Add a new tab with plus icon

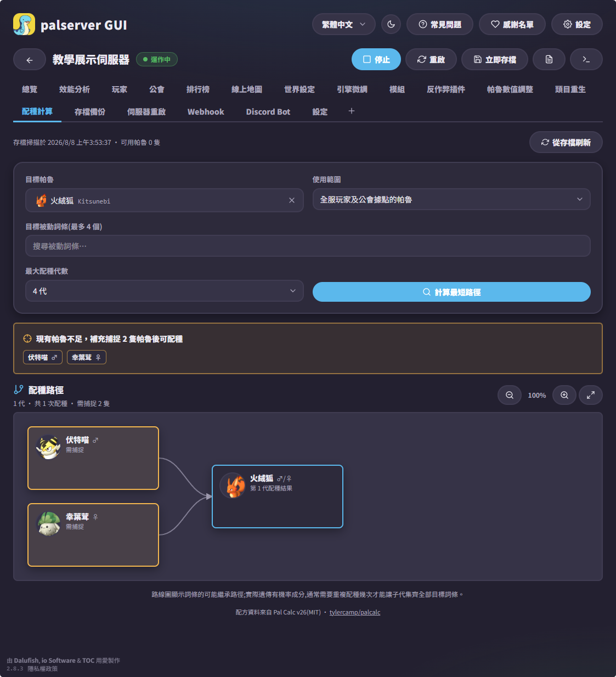(352, 111)
